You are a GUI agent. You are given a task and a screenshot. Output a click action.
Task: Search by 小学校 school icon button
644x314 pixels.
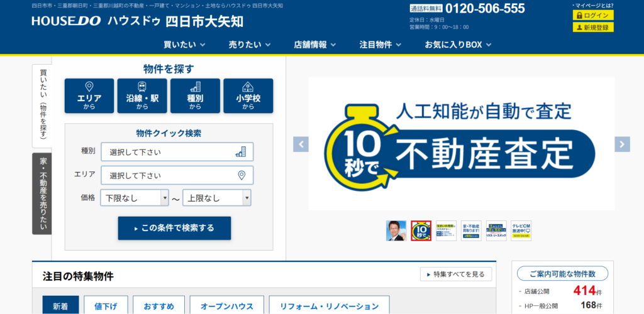coord(248,96)
